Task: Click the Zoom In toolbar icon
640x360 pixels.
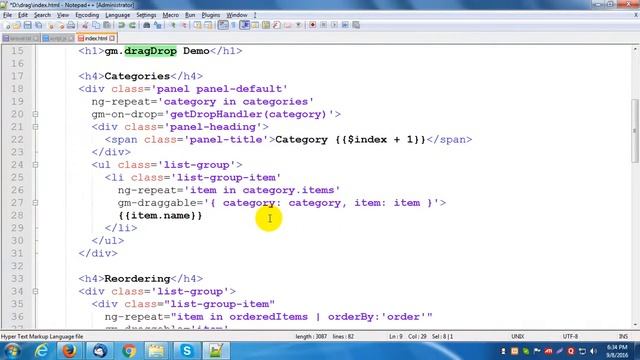Action: (x=173, y=25)
